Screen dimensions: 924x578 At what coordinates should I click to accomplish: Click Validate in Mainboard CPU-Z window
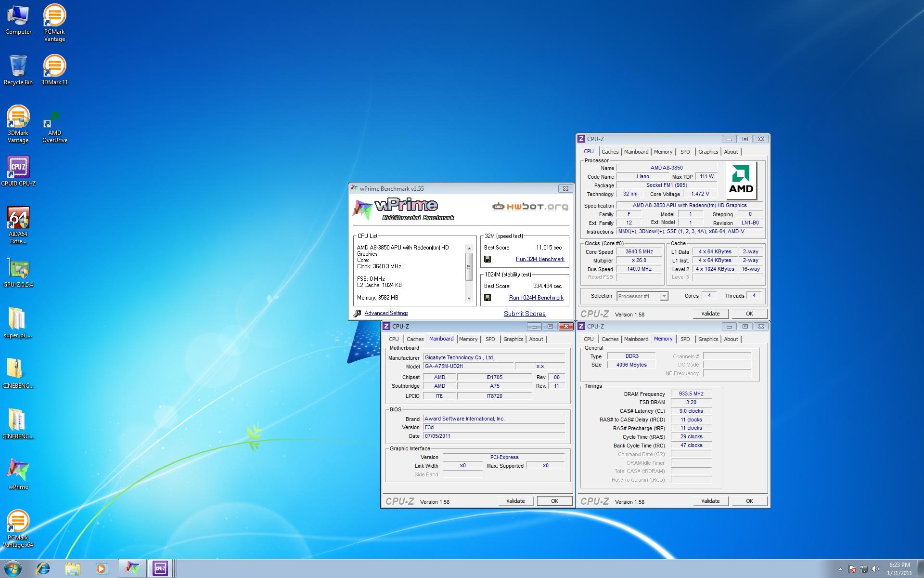pos(515,501)
